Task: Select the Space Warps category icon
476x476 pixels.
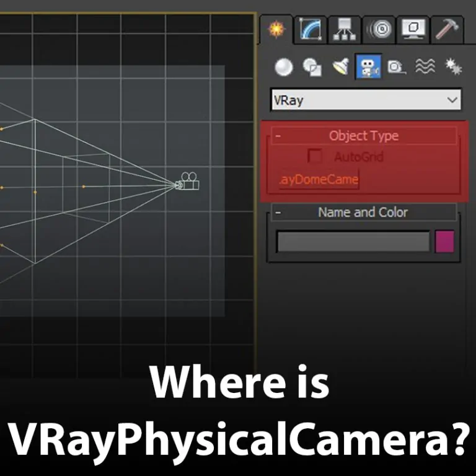Action: click(x=425, y=67)
